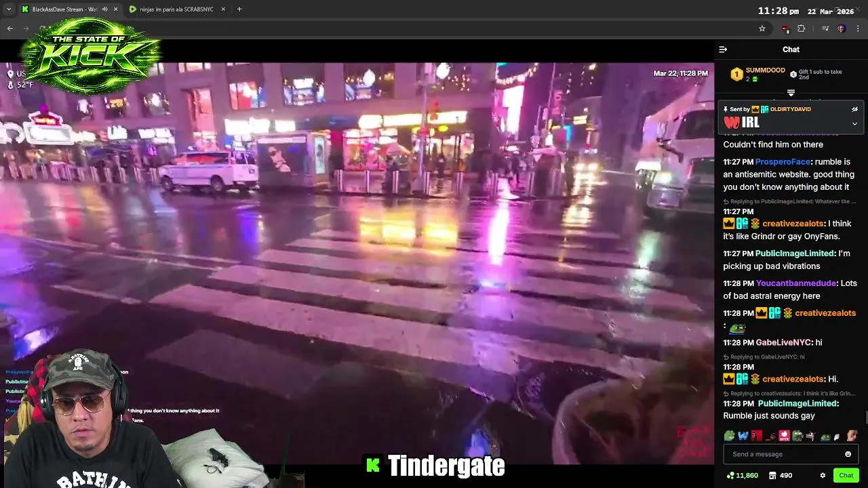The height and width of the screenshot is (488, 868).
Task: Close the BlackAssDave Stream tab
Action: [116, 9]
